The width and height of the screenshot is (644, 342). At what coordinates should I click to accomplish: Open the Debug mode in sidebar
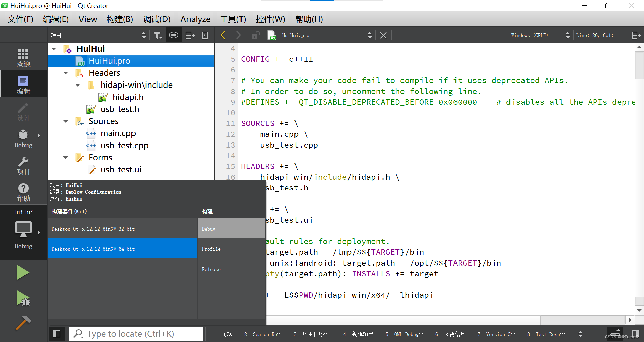[x=23, y=138]
